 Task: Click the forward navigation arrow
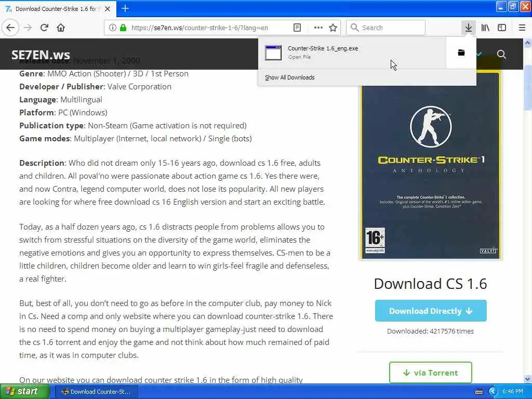coord(28,28)
